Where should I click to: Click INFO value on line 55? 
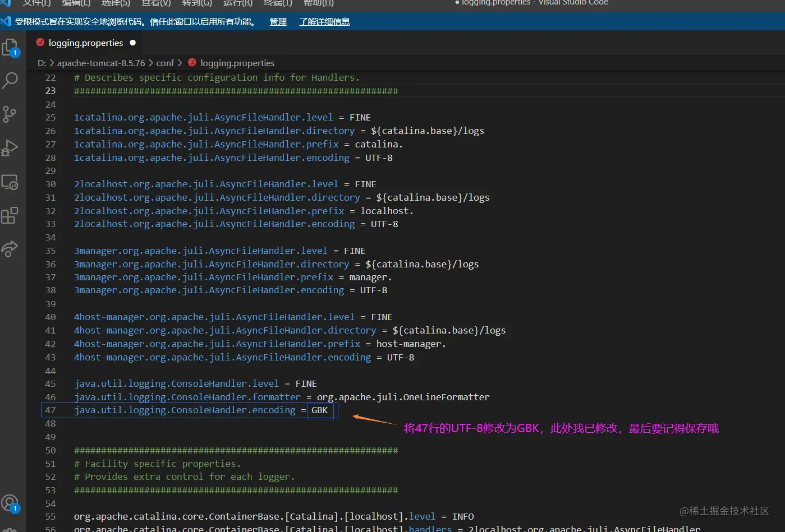[463, 517]
